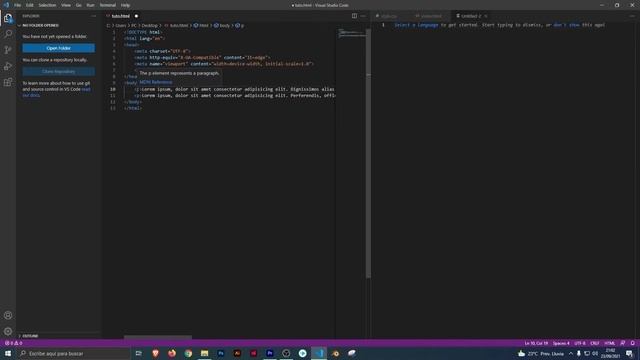Open the View menu

[x=66, y=5]
